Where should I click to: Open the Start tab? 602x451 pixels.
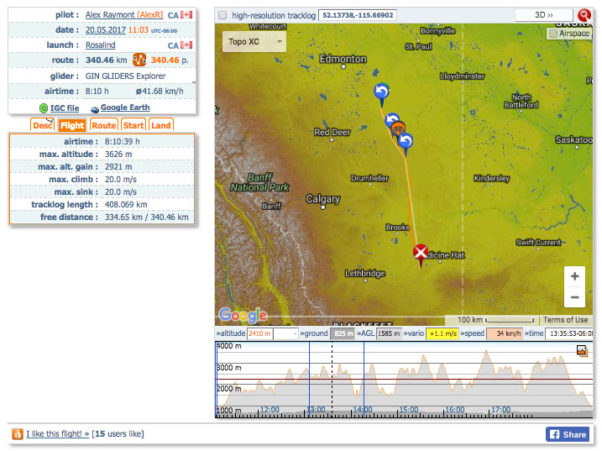tap(133, 126)
